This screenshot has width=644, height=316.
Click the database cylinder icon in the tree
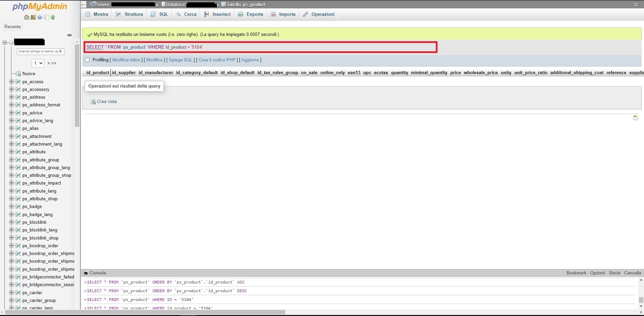click(11, 43)
